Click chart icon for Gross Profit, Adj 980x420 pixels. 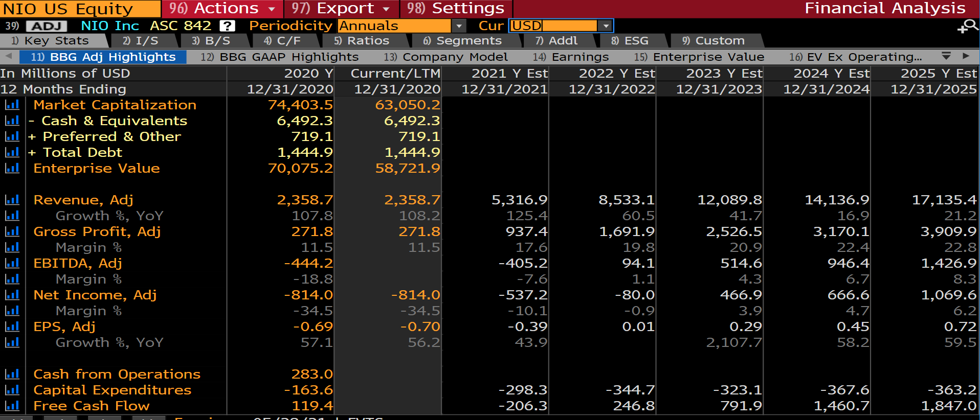click(12, 231)
